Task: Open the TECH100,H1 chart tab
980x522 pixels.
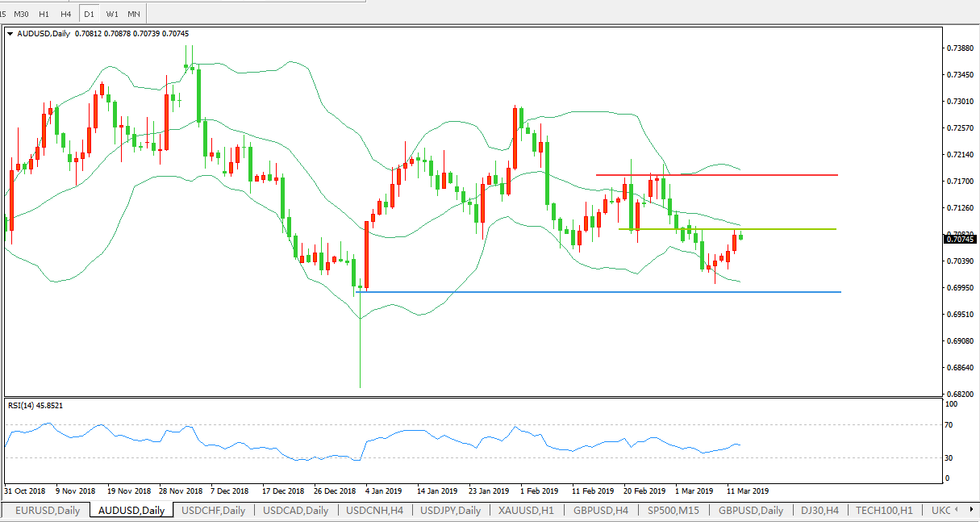Action: 884,510
